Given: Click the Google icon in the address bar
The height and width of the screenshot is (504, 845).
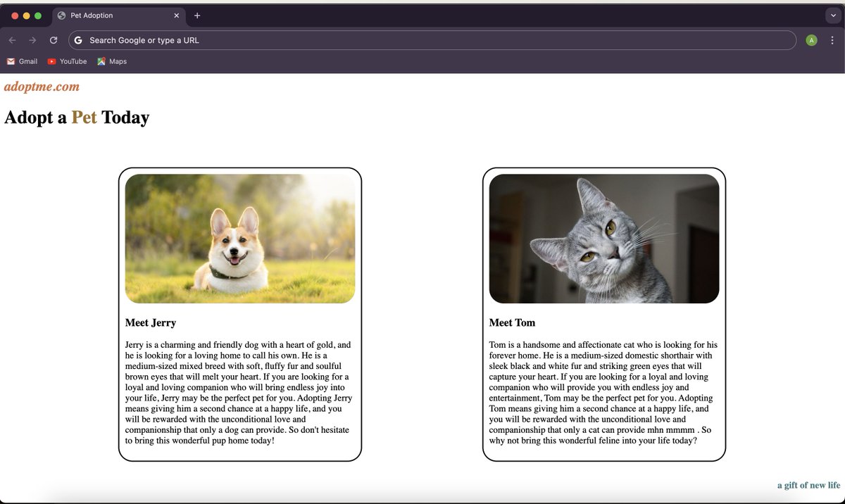Looking at the screenshot, I should (79, 40).
